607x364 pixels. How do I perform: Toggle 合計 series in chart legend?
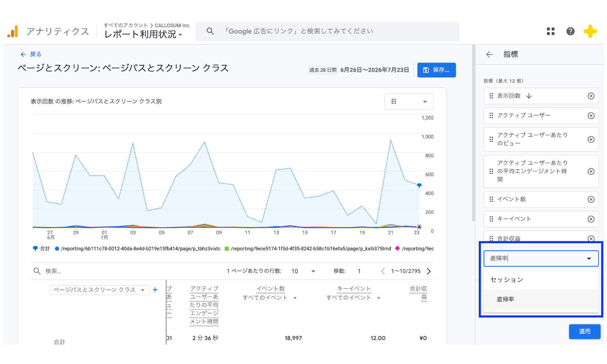point(41,249)
